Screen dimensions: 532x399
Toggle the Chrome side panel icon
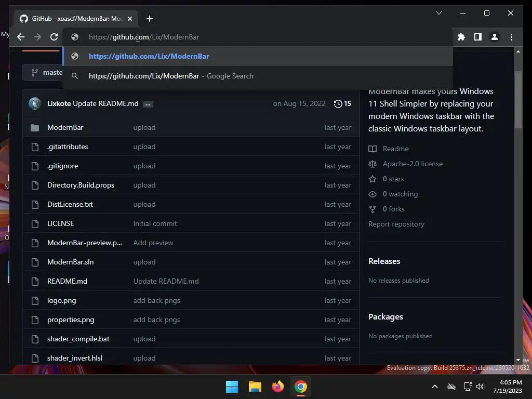point(478,37)
